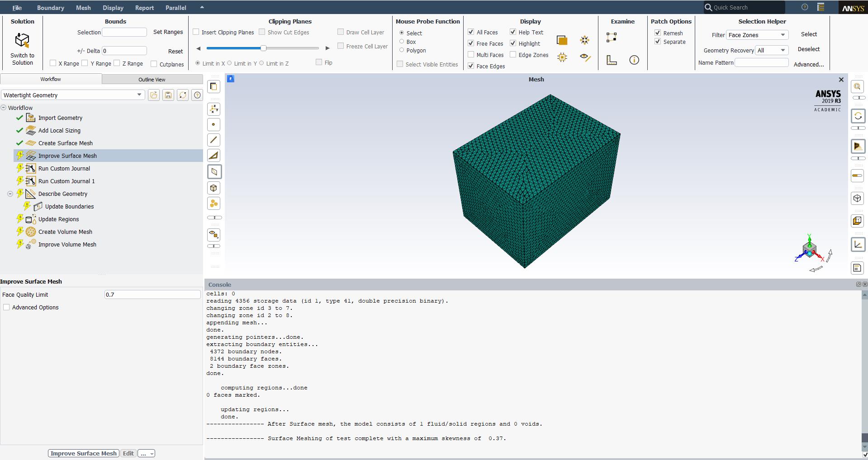
Task: Select the cube cell zone filter
Action: [213, 188]
